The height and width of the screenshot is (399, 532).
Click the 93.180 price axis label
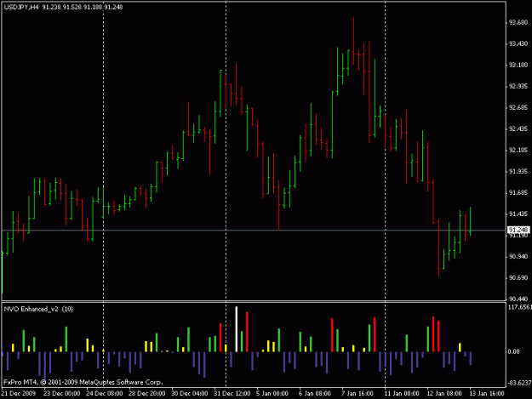click(x=518, y=66)
